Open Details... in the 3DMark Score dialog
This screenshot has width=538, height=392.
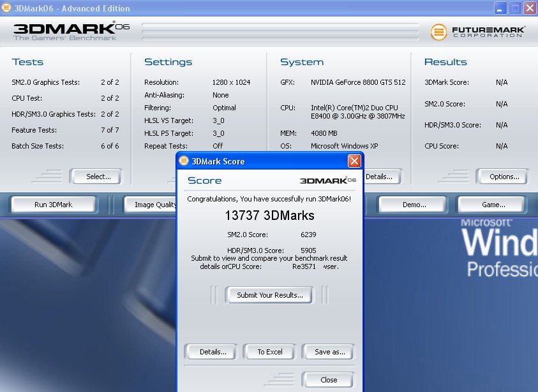pos(211,352)
